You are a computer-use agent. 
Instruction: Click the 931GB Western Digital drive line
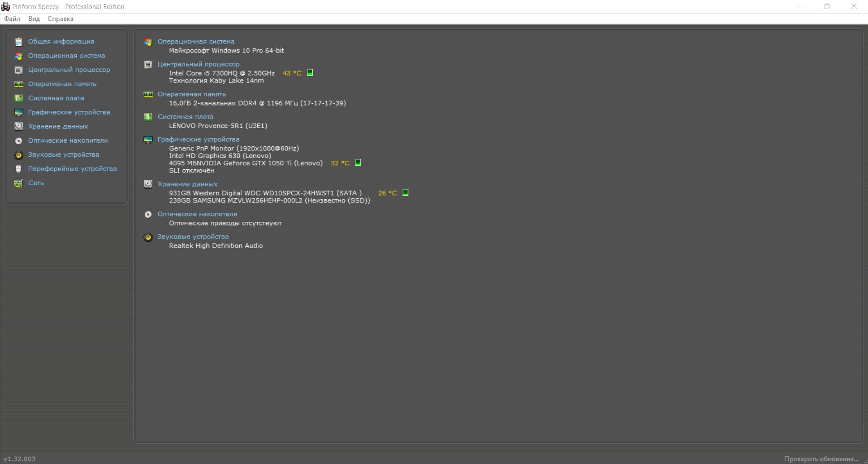point(265,193)
